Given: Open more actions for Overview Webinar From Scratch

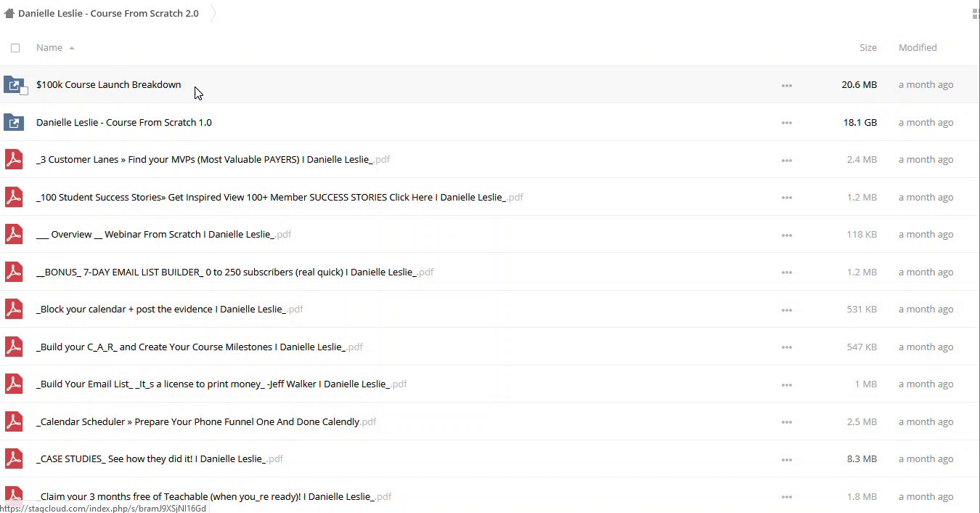Looking at the screenshot, I should click(787, 235).
